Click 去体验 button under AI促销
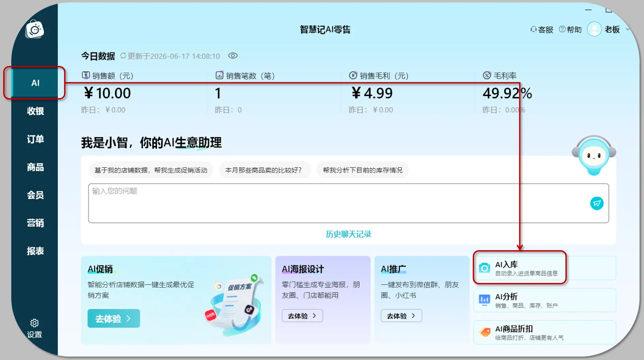Viewport: 644px width, 360px height. click(x=114, y=318)
